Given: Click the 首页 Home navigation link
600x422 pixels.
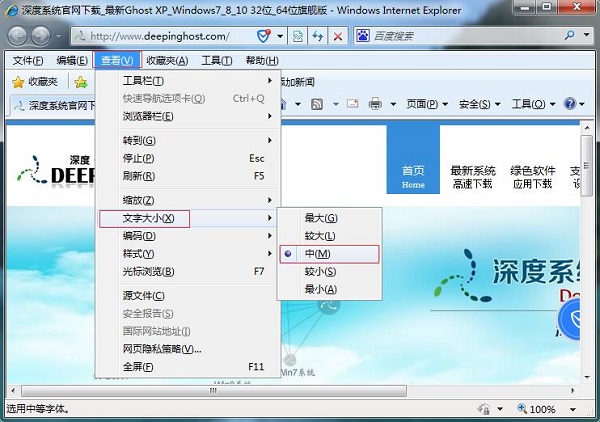Looking at the screenshot, I should 413,159.
